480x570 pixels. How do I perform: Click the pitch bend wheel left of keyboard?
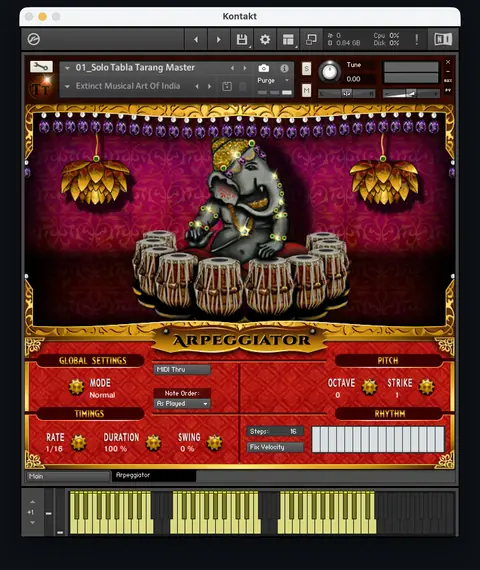pyautogui.click(x=49, y=513)
